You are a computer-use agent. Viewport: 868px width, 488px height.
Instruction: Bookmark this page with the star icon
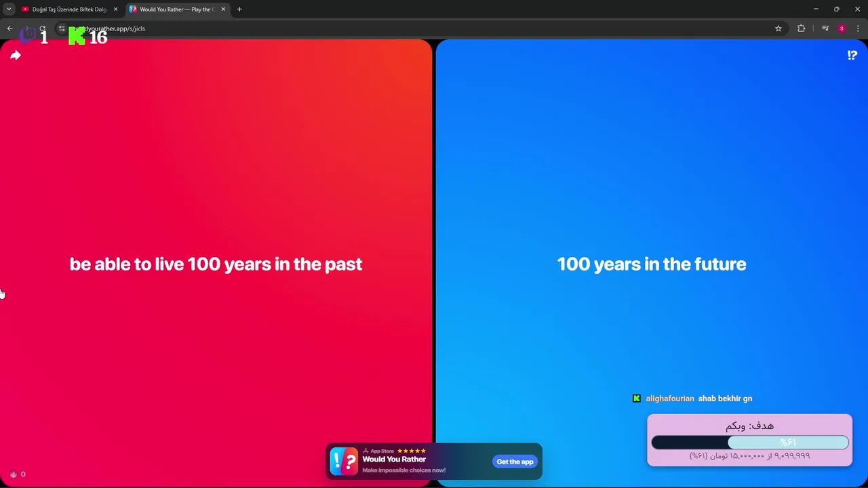(x=778, y=28)
